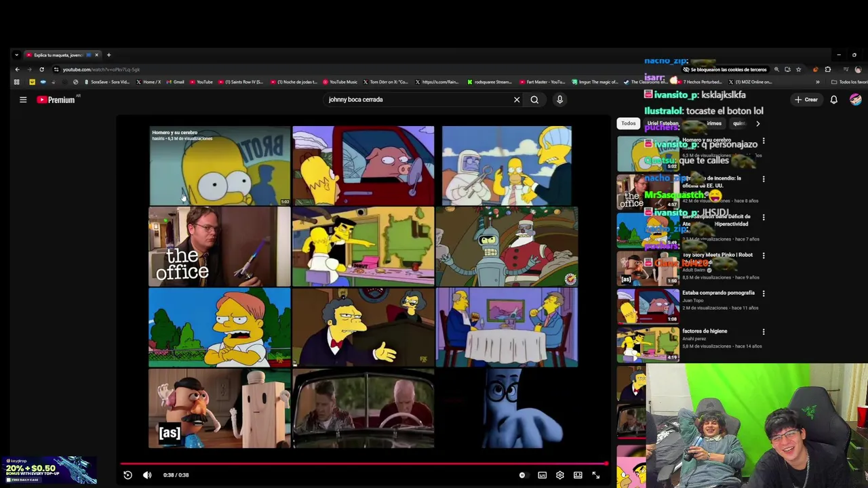Open sidebar video 'factores de higiene'
The image size is (868, 488).
click(705, 331)
